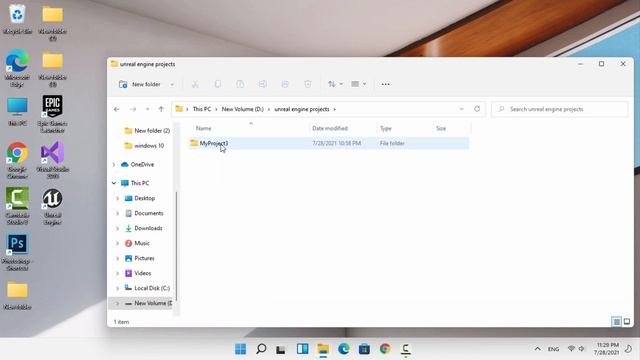The width and height of the screenshot is (640, 360).
Task: Select New Volume (D:) in the navigation pane
Action: coord(141,303)
